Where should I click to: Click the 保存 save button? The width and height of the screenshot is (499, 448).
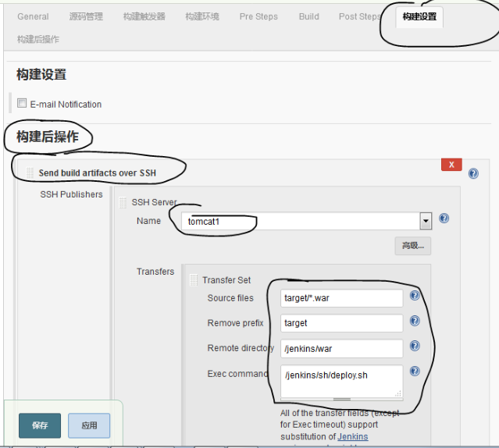click(40, 425)
